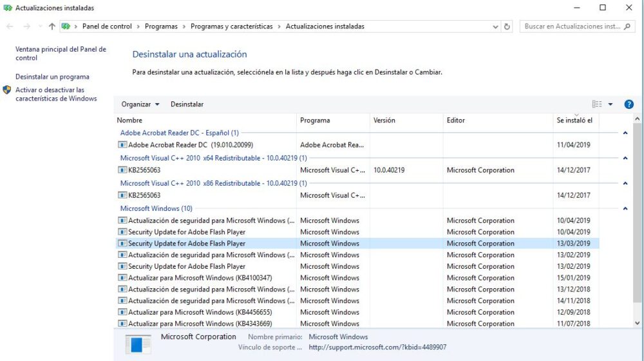
Task: Sort by Nombre column header
Action: point(205,121)
